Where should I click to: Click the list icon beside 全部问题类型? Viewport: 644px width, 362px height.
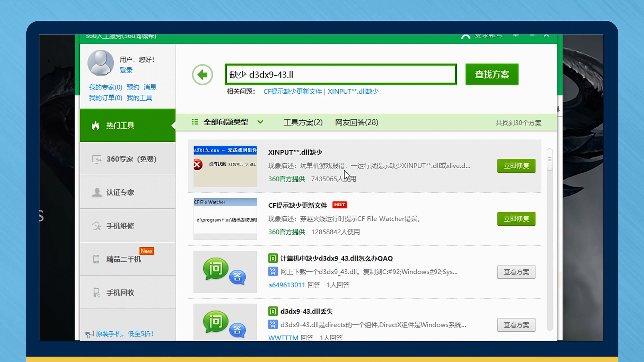[195, 122]
